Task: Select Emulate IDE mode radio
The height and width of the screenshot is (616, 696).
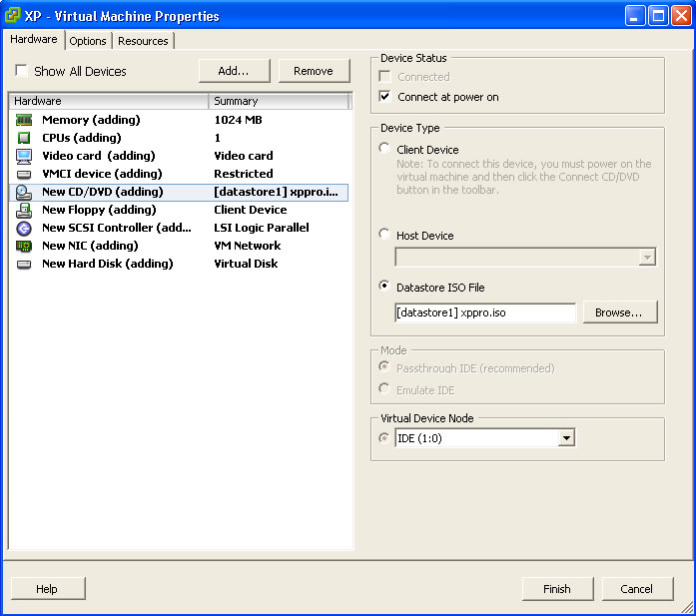Action: (x=384, y=388)
